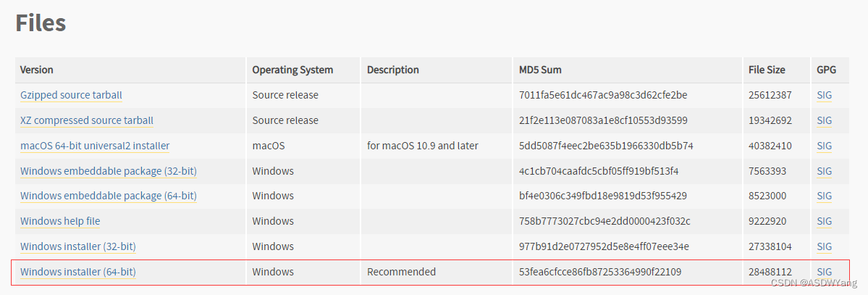Open SIG for Windows embeddable package (64-bit)
The image size is (868, 295).
pos(824,196)
